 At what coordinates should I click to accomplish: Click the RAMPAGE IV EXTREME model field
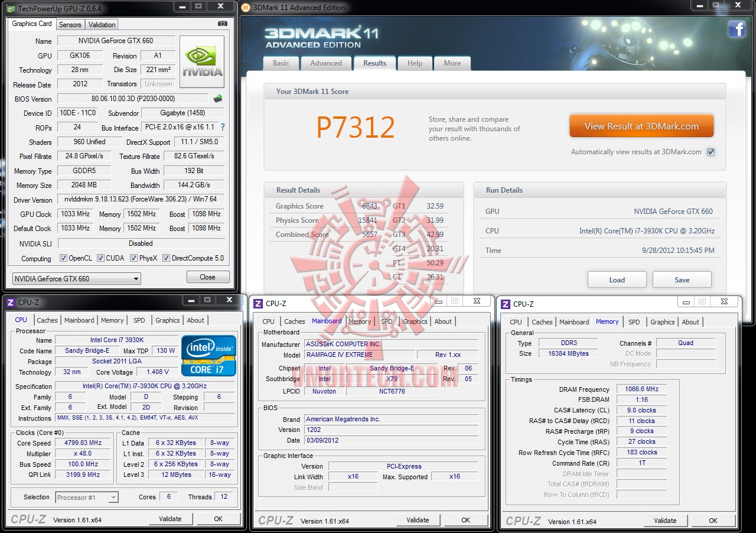pos(359,355)
